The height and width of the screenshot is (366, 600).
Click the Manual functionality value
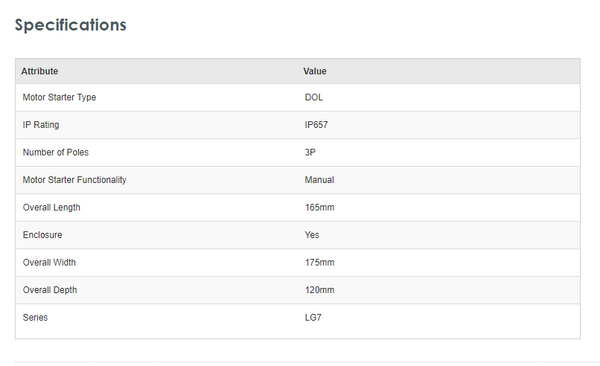click(x=320, y=180)
